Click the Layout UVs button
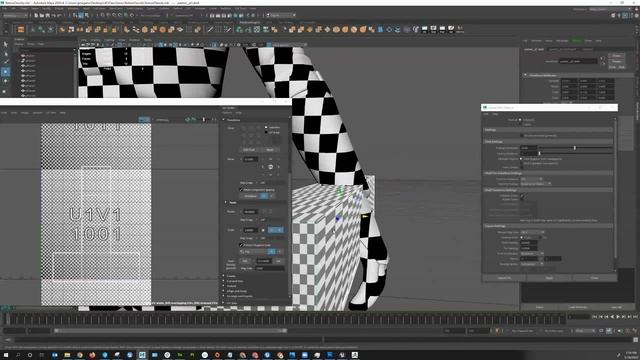Image resolution: width=640 pixels, height=360 pixels. [504, 278]
